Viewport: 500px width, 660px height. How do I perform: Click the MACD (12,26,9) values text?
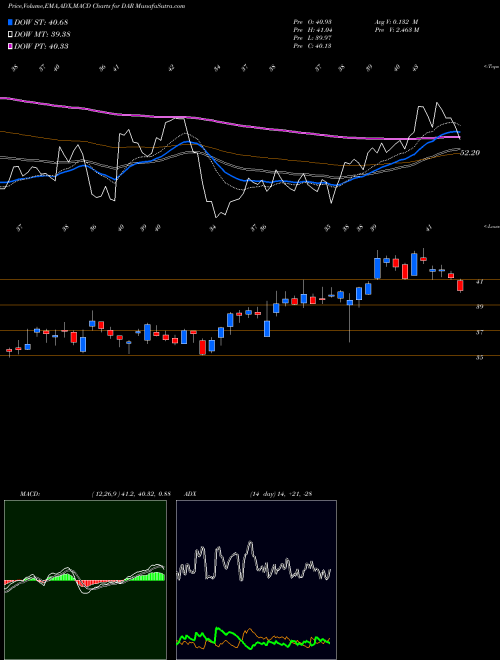click(x=131, y=494)
